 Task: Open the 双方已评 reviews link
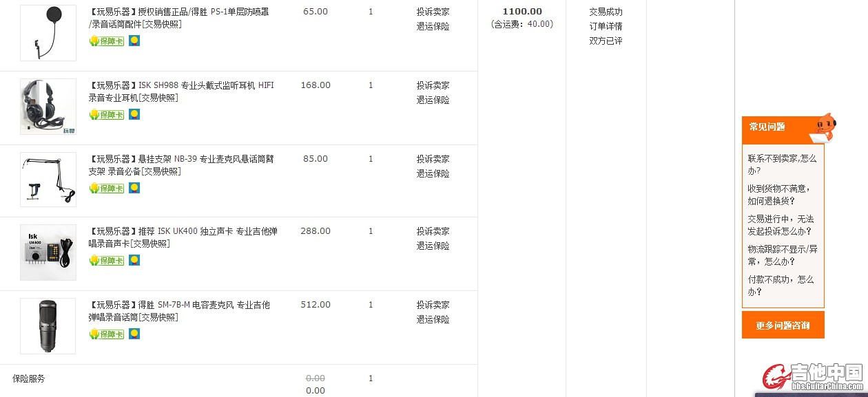tap(606, 41)
